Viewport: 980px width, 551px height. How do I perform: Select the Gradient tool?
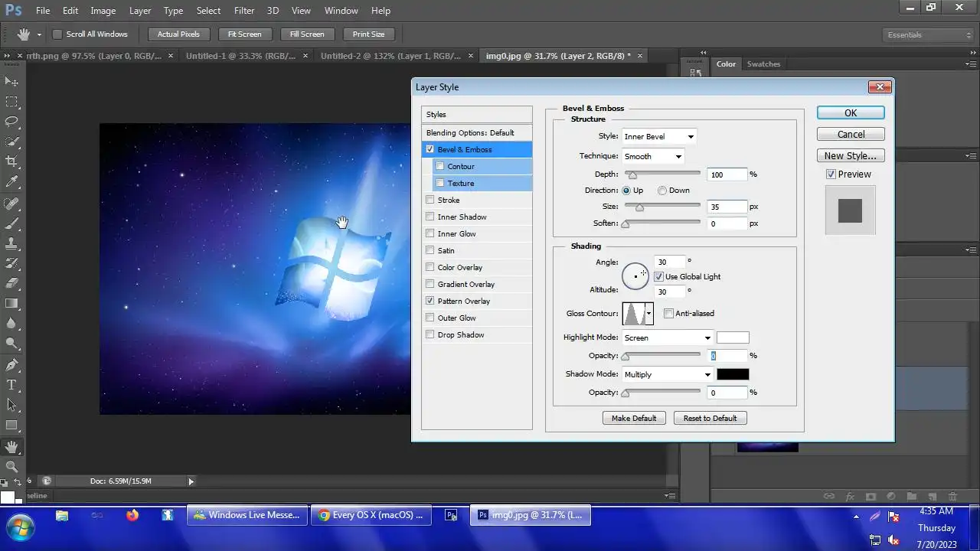(x=11, y=303)
